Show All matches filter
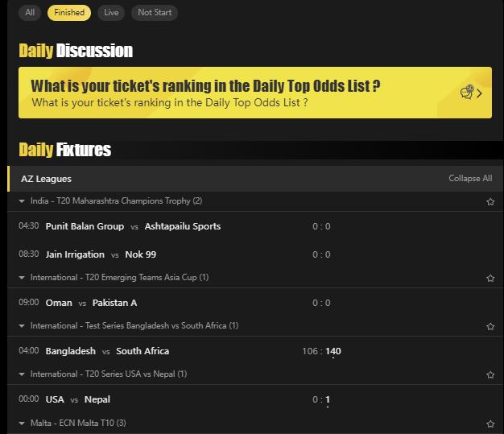Screen dimensions: 504x434 [30, 13]
